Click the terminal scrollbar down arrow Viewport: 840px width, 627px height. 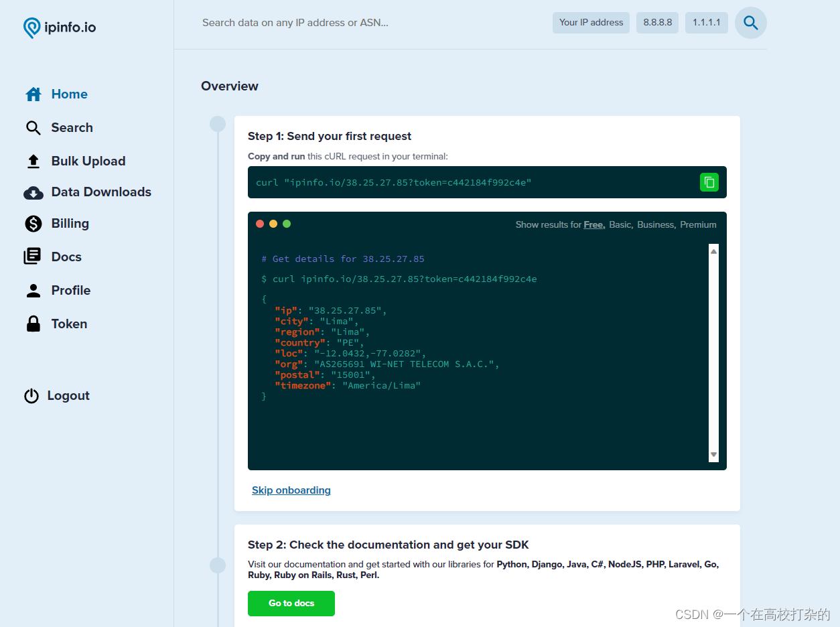pyautogui.click(x=713, y=455)
